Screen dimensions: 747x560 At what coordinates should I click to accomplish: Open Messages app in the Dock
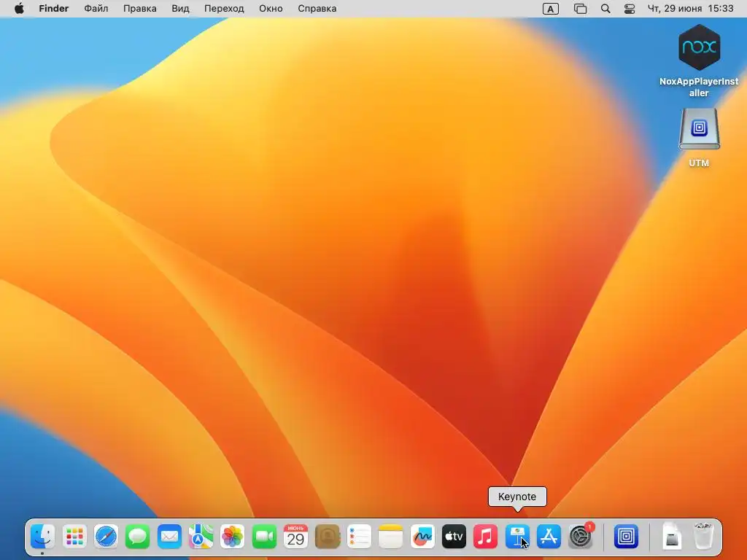tap(138, 537)
